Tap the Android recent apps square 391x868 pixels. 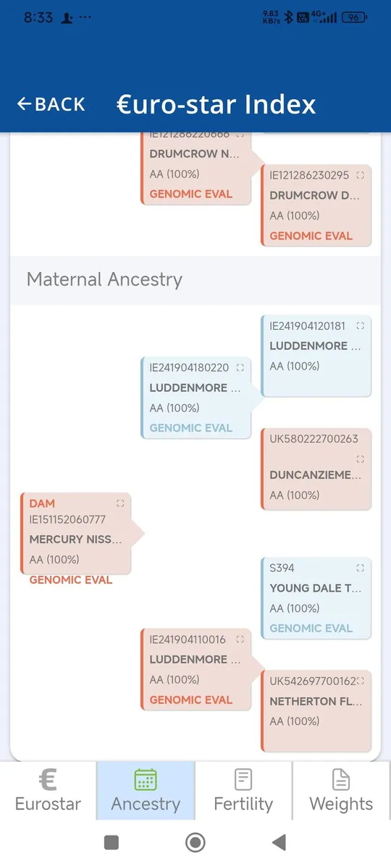(x=111, y=843)
